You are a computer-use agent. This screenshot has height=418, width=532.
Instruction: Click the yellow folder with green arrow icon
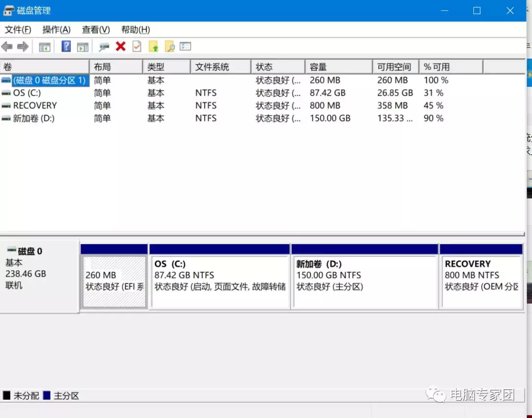154,47
